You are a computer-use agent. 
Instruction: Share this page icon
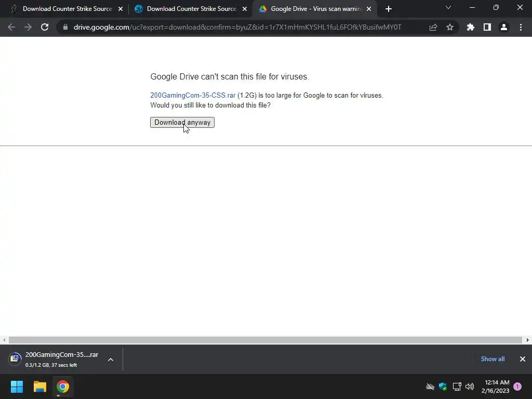pyautogui.click(x=433, y=27)
